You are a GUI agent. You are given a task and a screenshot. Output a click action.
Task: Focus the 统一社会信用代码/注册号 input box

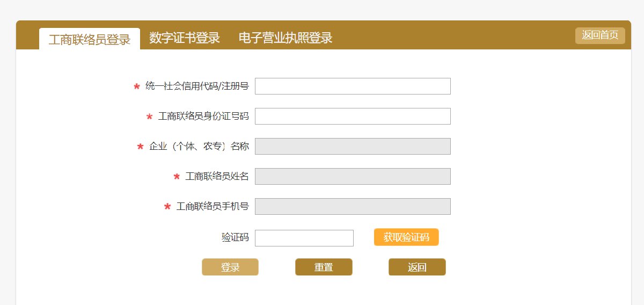coord(353,86)
